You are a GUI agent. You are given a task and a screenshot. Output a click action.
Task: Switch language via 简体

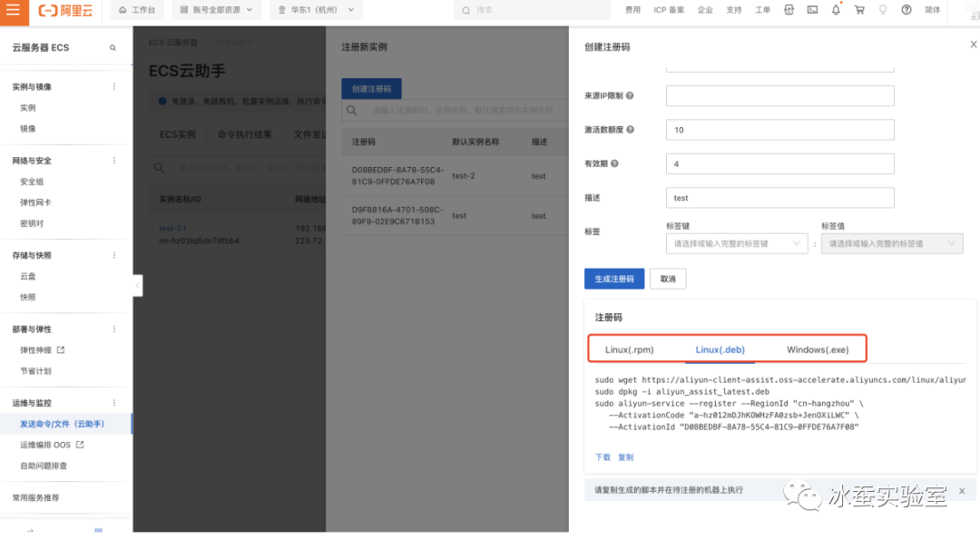[933, 10]
